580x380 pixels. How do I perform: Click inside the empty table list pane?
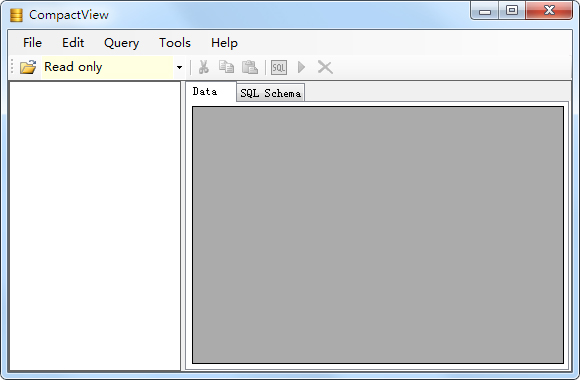tap(95, 226)
